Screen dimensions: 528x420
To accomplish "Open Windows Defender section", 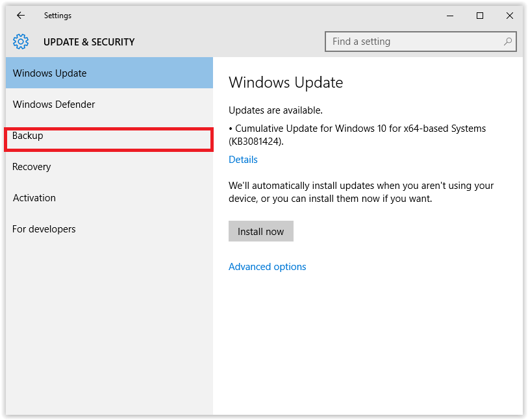I will tap(110, 105).
